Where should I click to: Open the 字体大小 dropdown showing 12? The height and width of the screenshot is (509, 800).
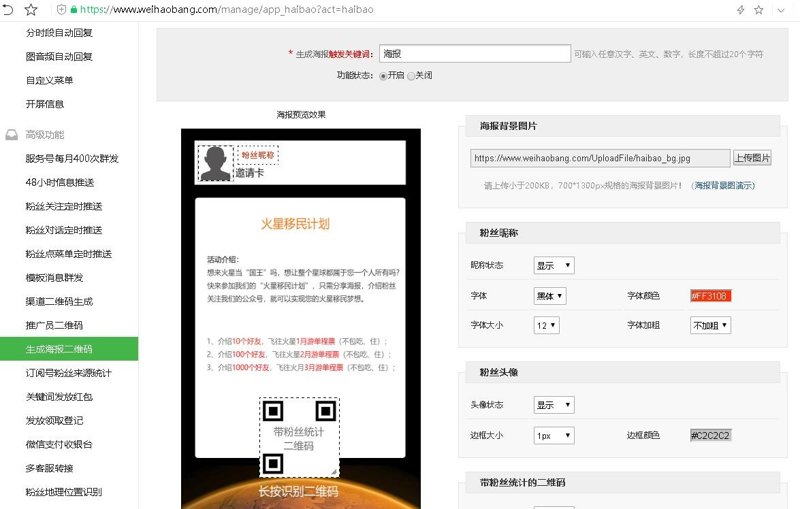click(x=547, y=325)
